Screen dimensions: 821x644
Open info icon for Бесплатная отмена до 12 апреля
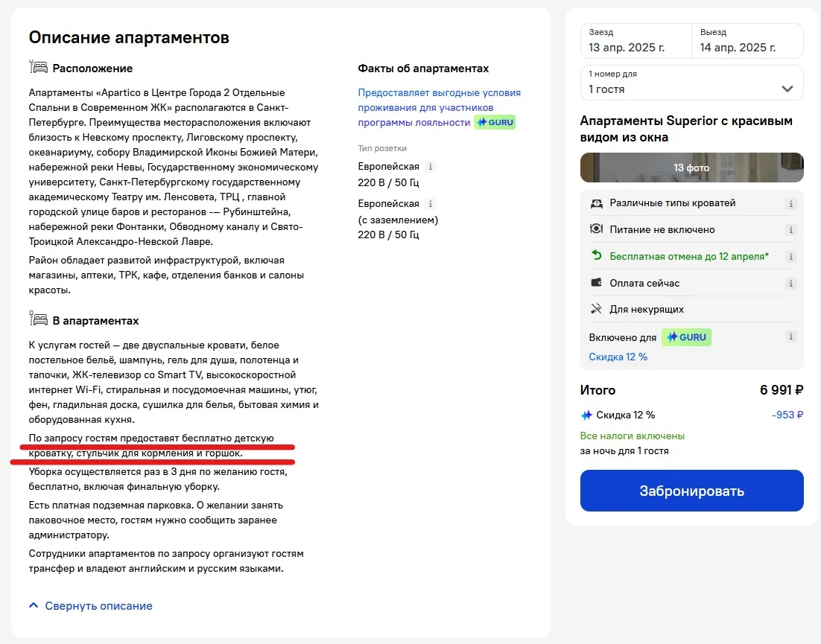point(790,256)
